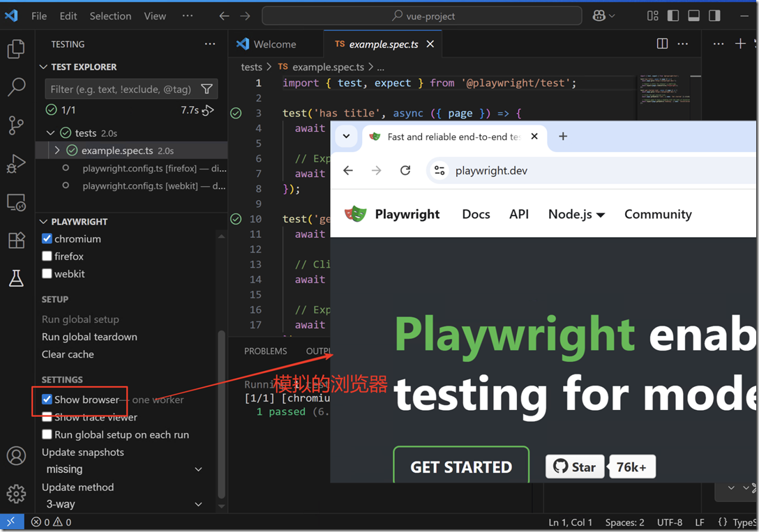The image size is (759, 532).
Task: Uncheck the chromium project checkbox
Action: pyautogui.click(x=47, y=238)
